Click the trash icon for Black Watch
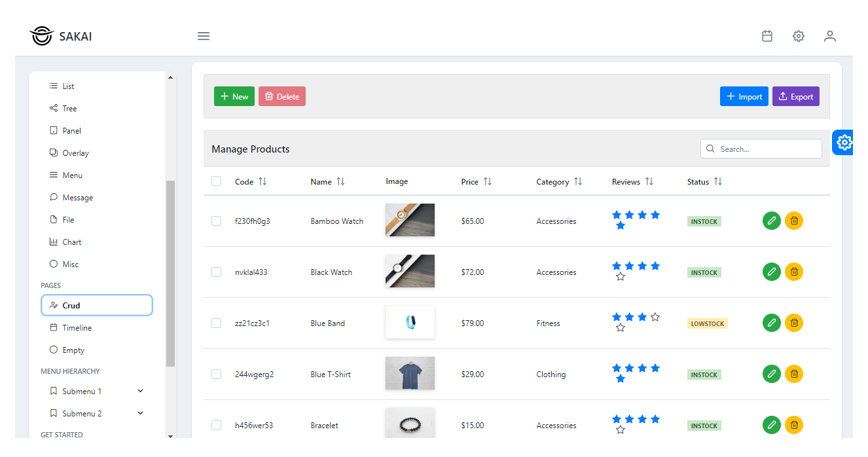 [x=794, y=272]
